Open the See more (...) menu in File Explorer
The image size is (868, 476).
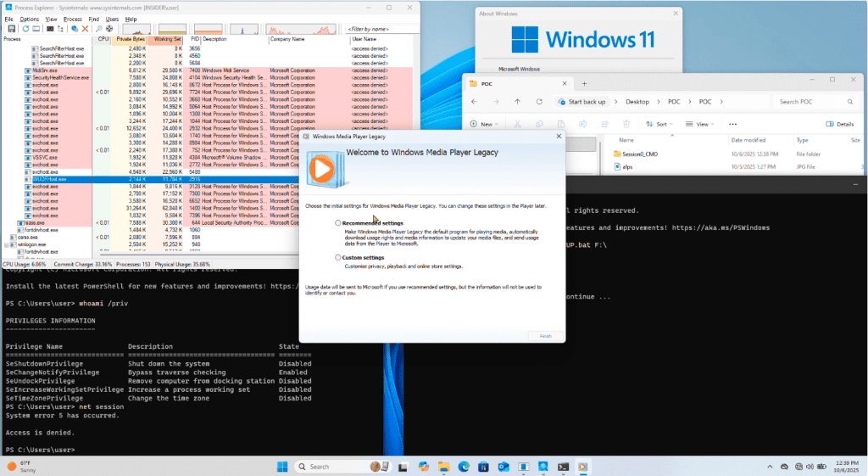pyautogui.click(x=733, y=124)
